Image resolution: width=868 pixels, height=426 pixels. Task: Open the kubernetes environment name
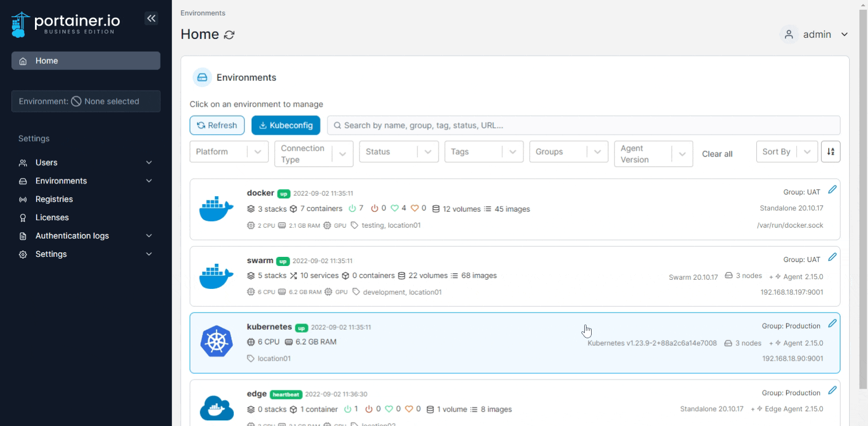coord(269,327)
